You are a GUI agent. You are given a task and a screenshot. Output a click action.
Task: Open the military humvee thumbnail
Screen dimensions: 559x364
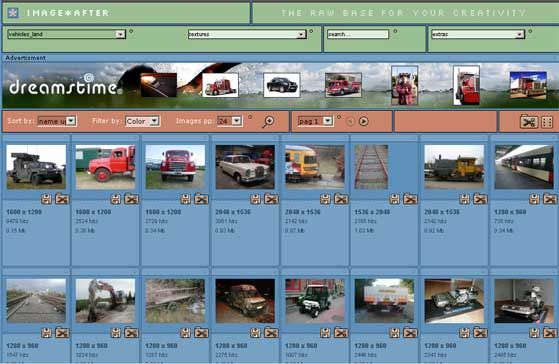36,167
